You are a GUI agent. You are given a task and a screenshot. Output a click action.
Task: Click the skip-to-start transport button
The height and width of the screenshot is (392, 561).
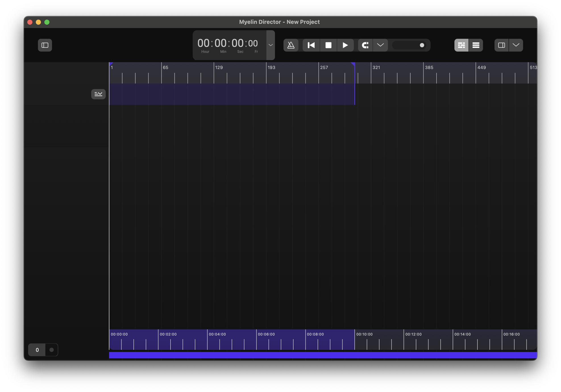(x=311, y=45)
